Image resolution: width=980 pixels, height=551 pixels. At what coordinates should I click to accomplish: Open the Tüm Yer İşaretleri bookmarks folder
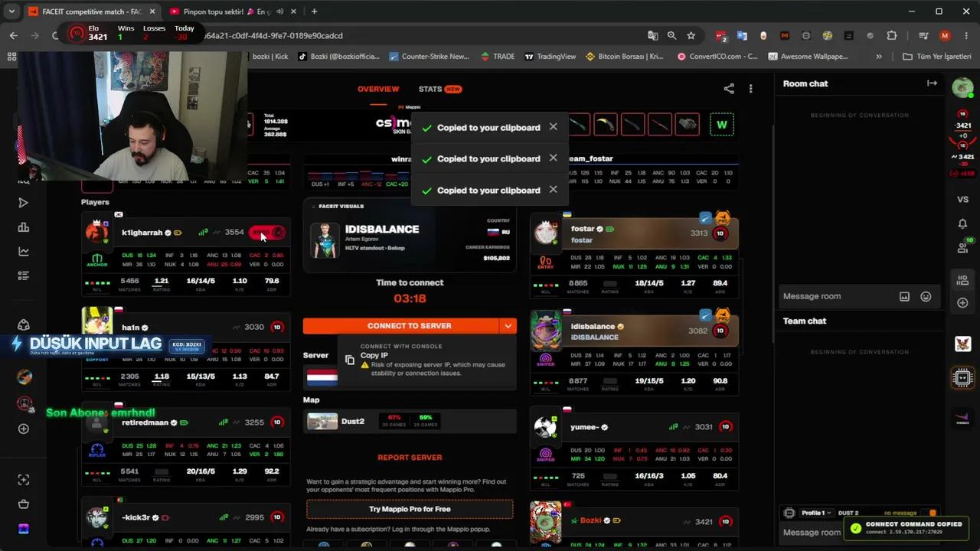[x=936, y=56]
